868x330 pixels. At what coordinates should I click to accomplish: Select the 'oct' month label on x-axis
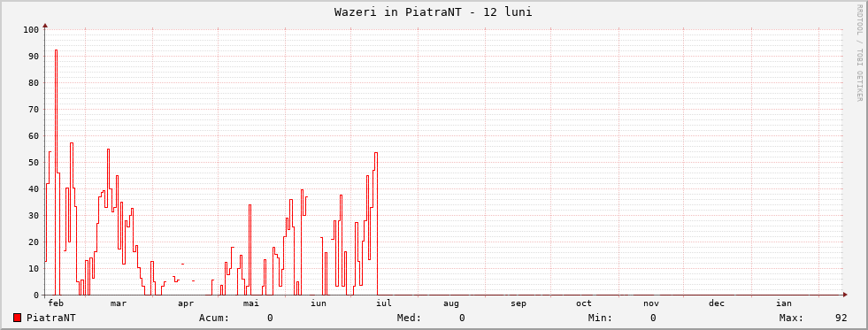pyautogui.click(x=583, y=303)
